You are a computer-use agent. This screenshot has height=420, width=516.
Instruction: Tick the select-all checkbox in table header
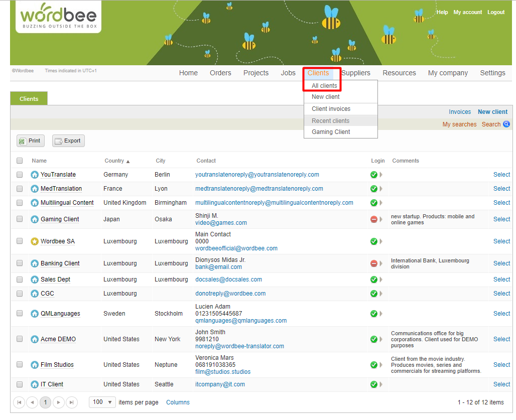point(20,161)
